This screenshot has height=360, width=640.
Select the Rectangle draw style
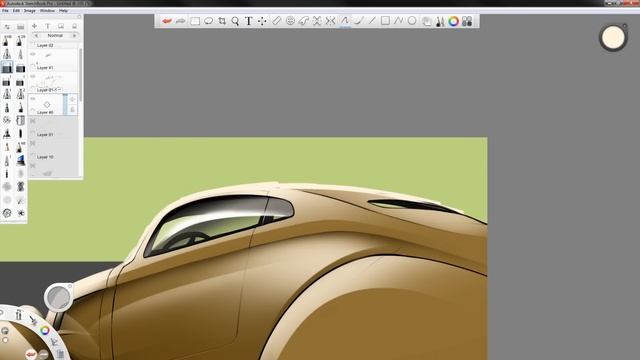[x=385, y=21]
